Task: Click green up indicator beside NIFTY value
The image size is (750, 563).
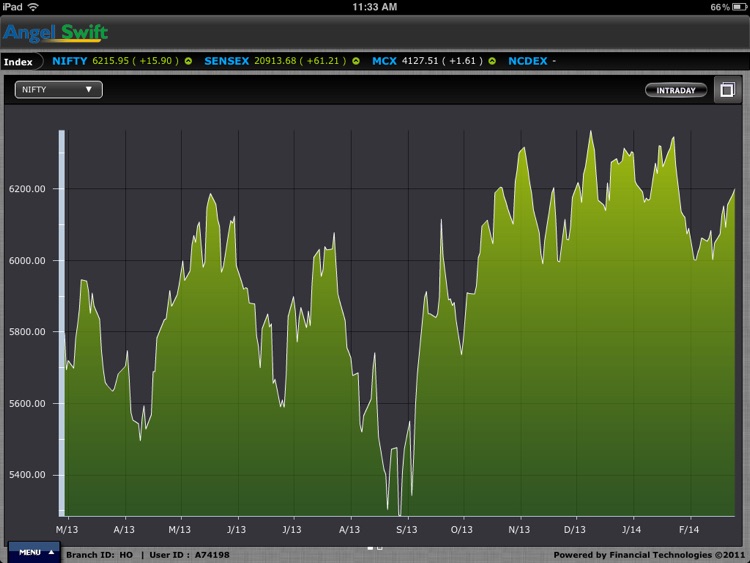Action: pos(187,62)
